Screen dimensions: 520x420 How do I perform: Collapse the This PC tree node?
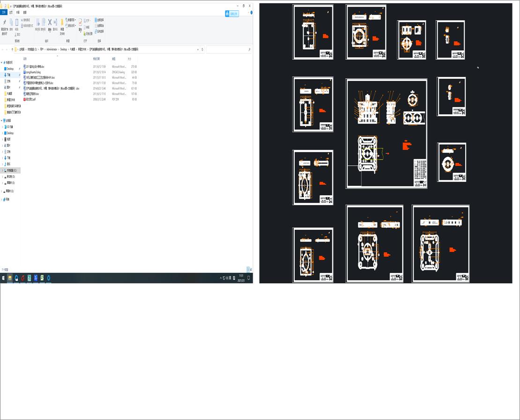coord(1,120)
